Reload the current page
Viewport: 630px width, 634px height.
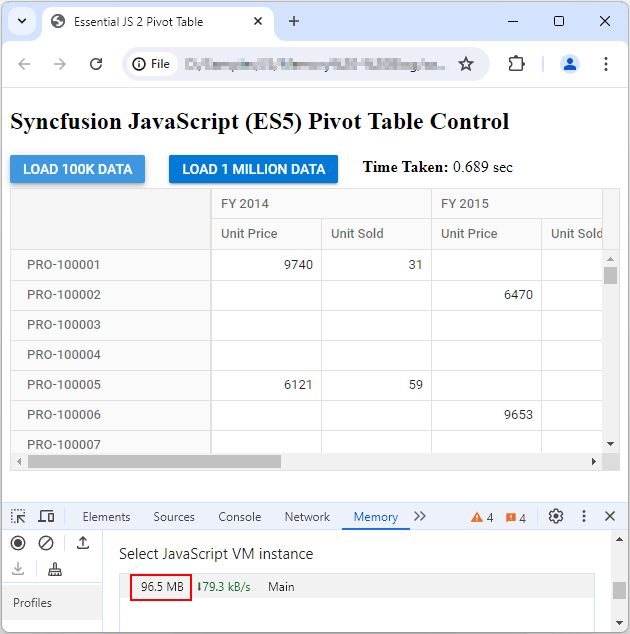pos(96,64)
